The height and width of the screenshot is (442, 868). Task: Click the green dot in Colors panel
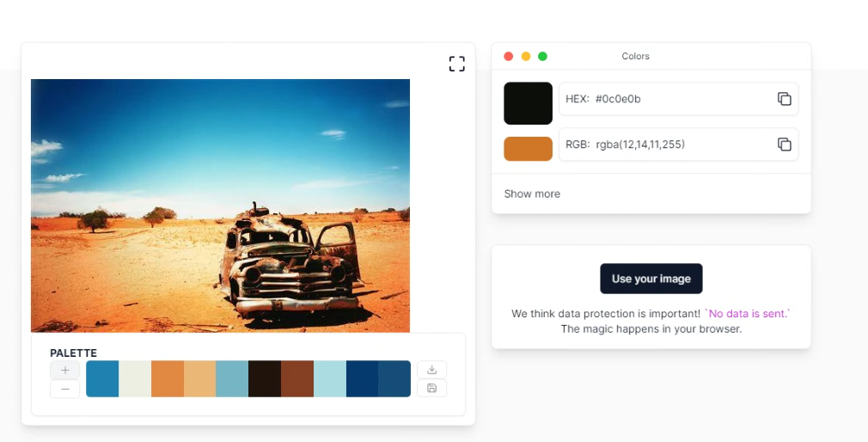542,57
